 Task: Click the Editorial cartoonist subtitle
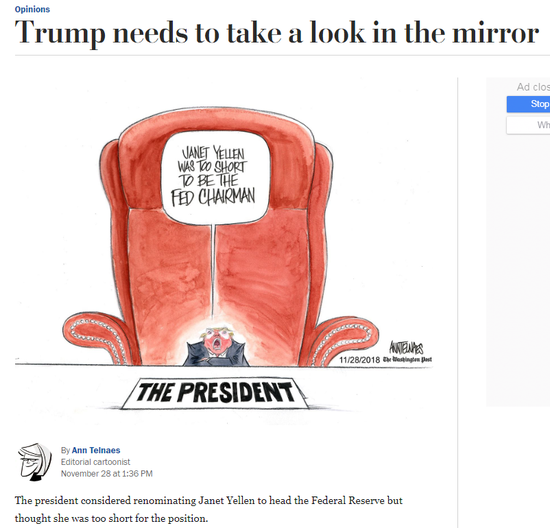pos(95,462)
